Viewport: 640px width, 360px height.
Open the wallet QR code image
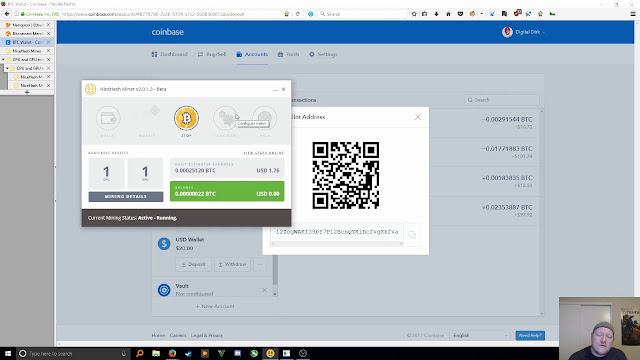tap(346, 176)
